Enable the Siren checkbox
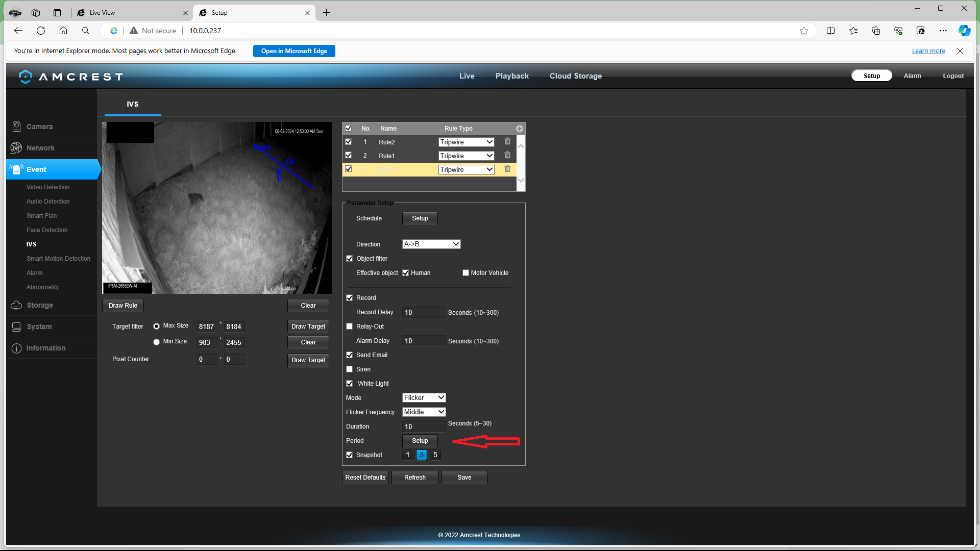980x551 pixels. tap(350, 369)
